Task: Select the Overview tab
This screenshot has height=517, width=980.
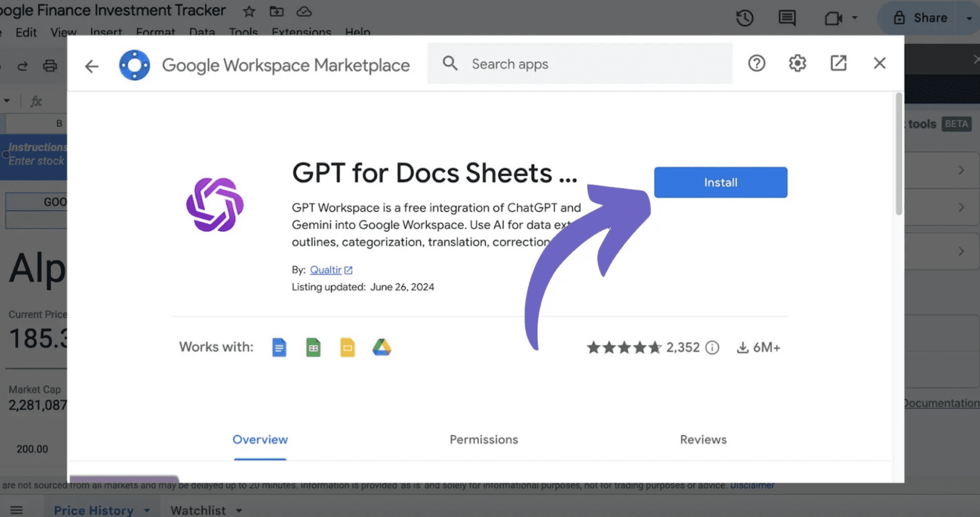Action: [x=260, y=440]
